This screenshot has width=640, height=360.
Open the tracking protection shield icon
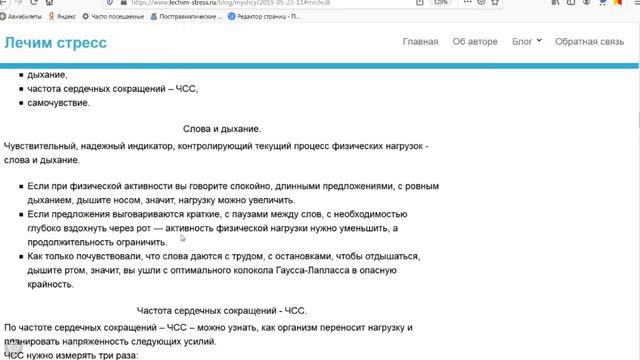pos(110,2)
